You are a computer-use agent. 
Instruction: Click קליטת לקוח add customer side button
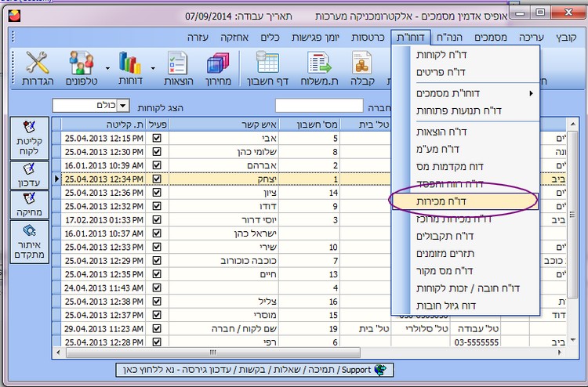29,138
